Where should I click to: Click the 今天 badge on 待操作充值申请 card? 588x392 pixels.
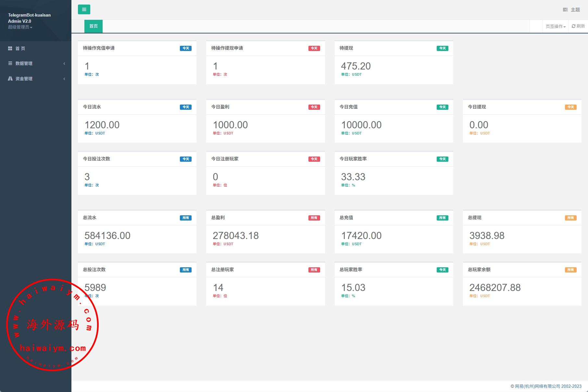tap(186, 48)
